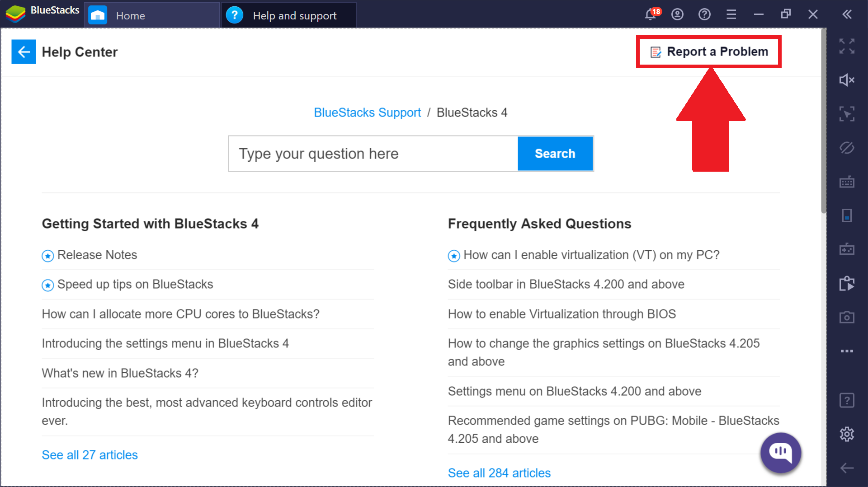
Task: Restore the BlueStacks window size
Action: pos(786,14)
